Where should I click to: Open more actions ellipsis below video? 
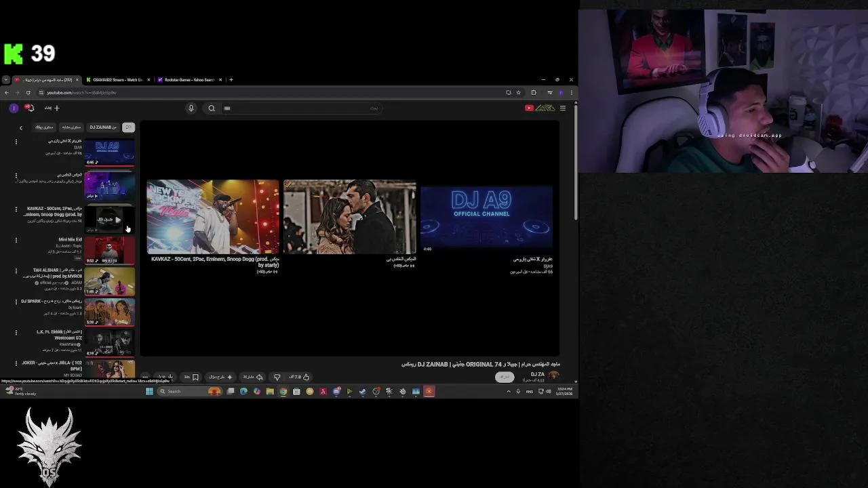coord(144,377)
